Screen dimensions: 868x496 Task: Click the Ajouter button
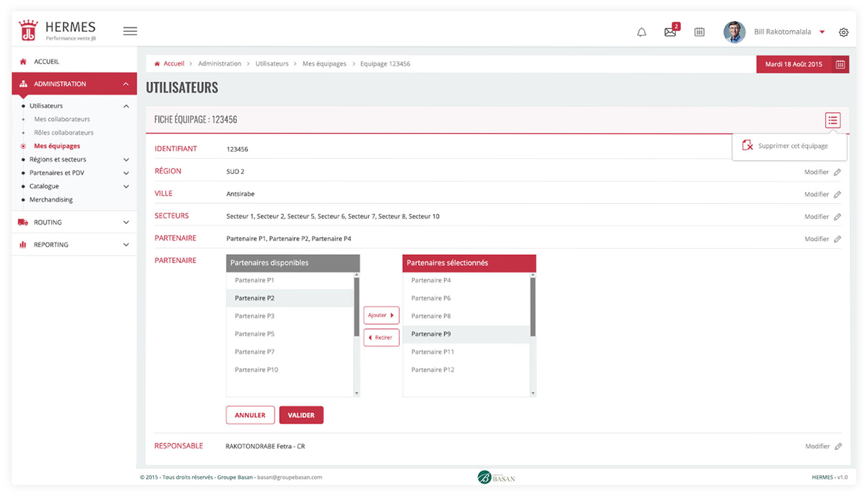click(x=381, y=315)
